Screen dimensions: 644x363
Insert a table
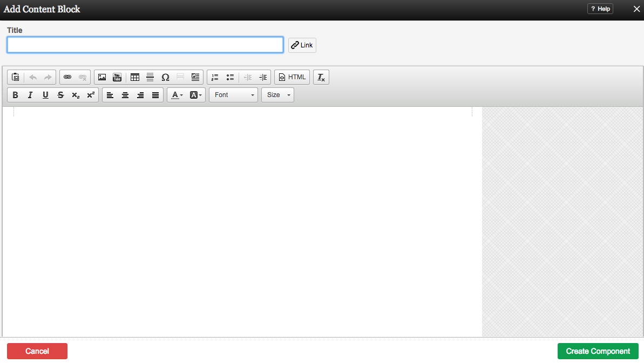tap(135, 77)
